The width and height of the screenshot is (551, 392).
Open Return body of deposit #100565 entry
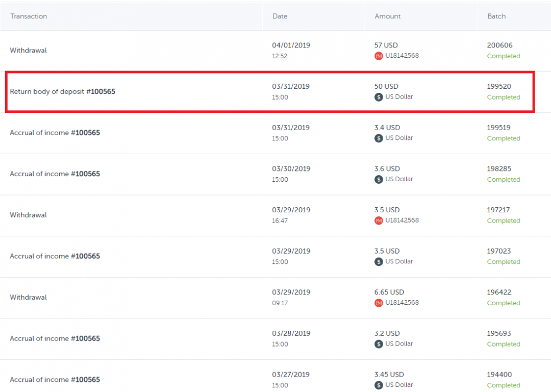coord(62,92)
